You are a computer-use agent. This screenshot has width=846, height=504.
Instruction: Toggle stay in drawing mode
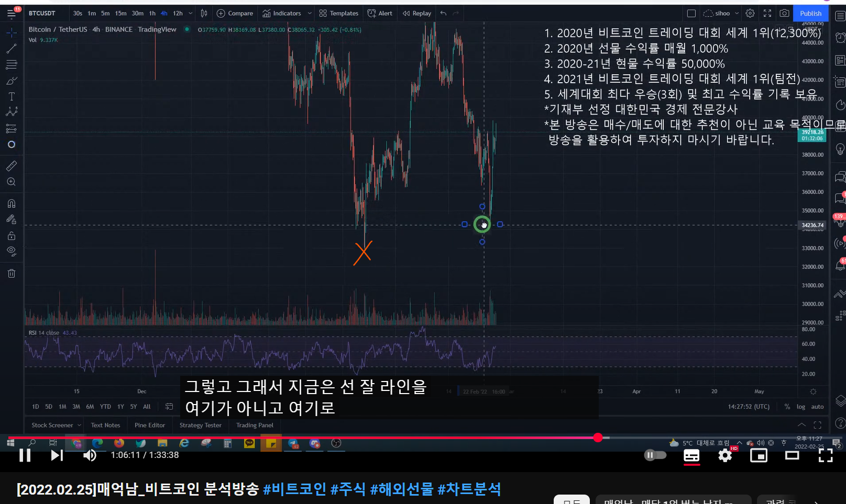click(12, 220)
